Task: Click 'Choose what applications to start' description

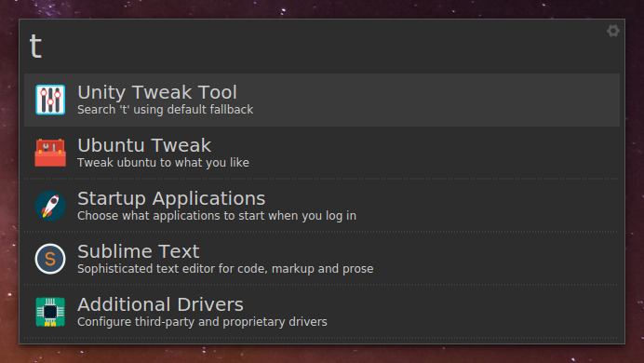Action: pos(217,216)
